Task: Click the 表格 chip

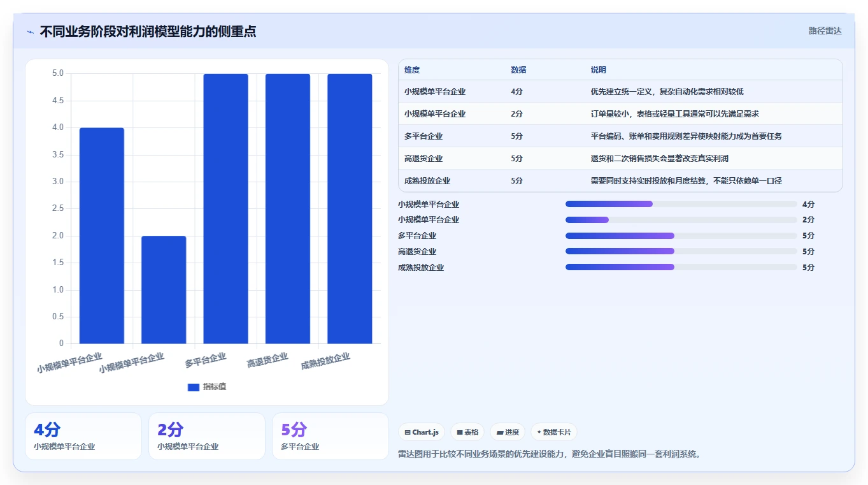Action: (467, 432)
